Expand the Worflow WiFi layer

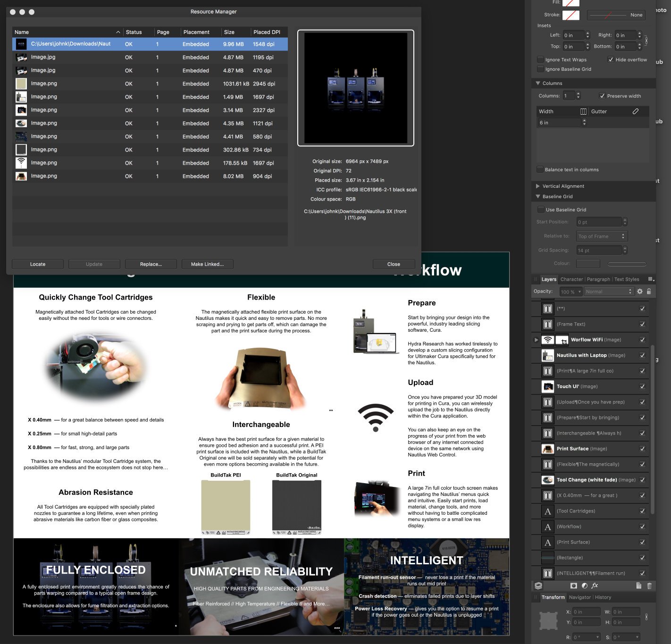536,340
